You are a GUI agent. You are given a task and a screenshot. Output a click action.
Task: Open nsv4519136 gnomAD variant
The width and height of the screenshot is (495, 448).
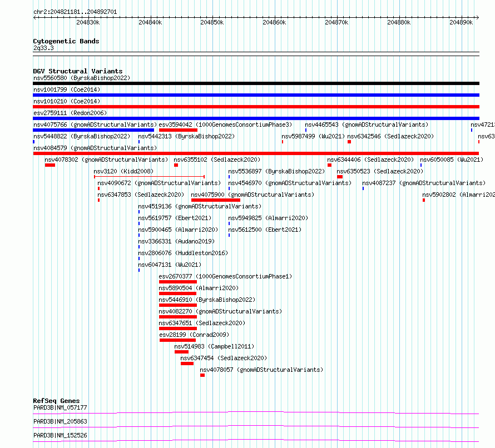point(200,206)
